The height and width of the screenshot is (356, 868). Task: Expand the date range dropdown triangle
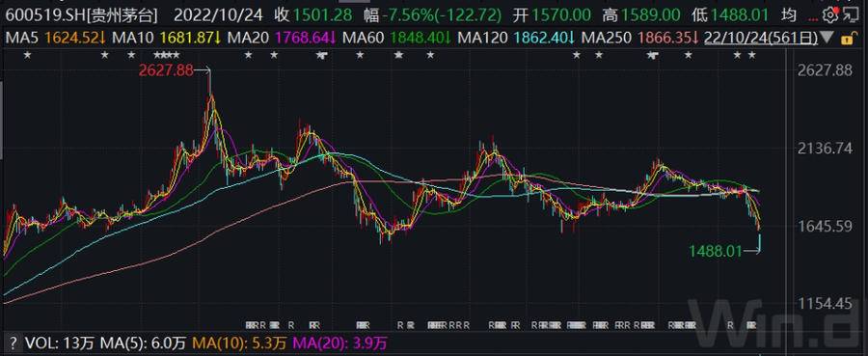(828, 39)
